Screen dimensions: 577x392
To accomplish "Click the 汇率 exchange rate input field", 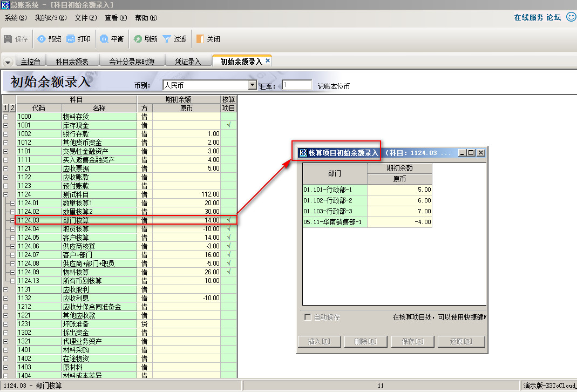I will pyautogui.click(x=297, y=85).
